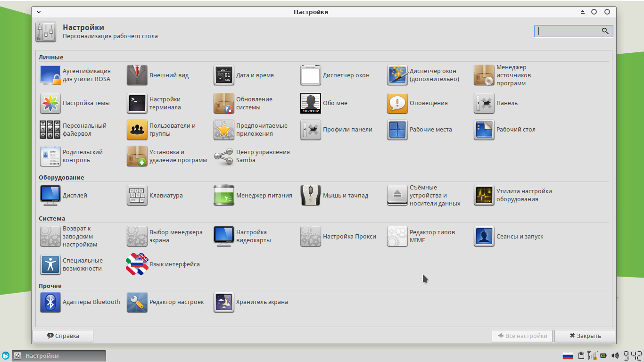Open Samba control center
This screenshot has width=644, height=362.
click(x=224, y=156)
